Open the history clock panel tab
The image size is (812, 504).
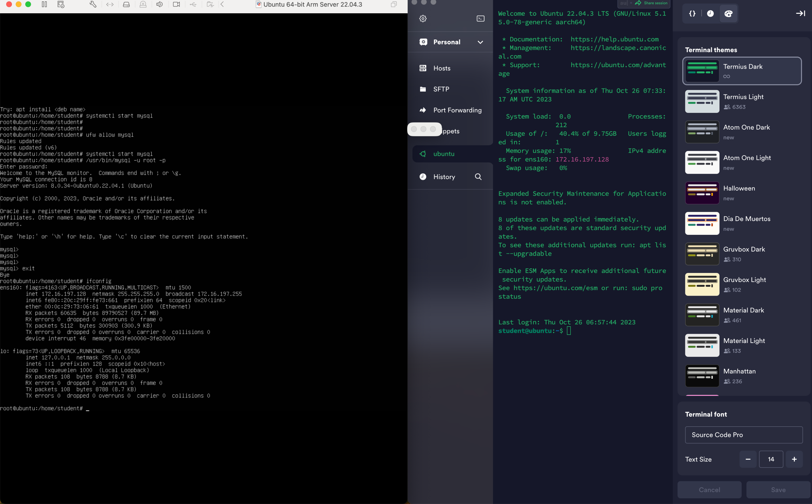pos(710,14)
